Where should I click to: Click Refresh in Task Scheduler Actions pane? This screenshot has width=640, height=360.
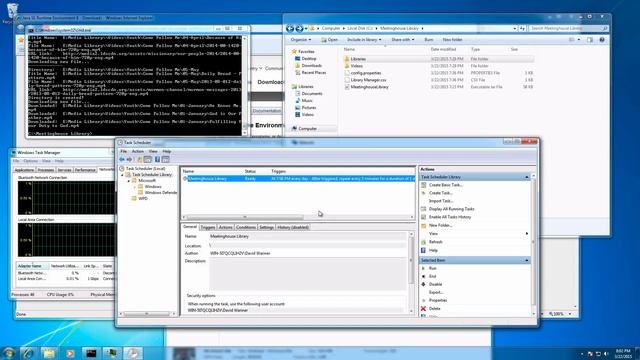[436, 242]
